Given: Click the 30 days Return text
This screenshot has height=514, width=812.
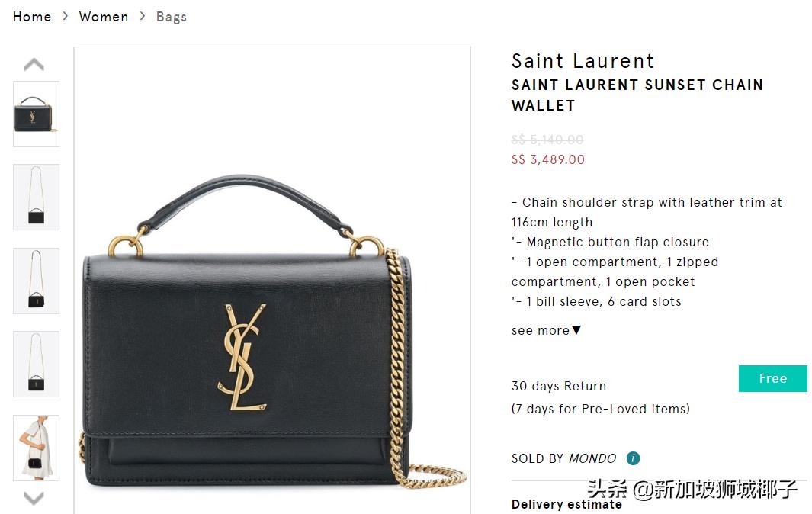Looking at the screenshot, I should point(559,386).
